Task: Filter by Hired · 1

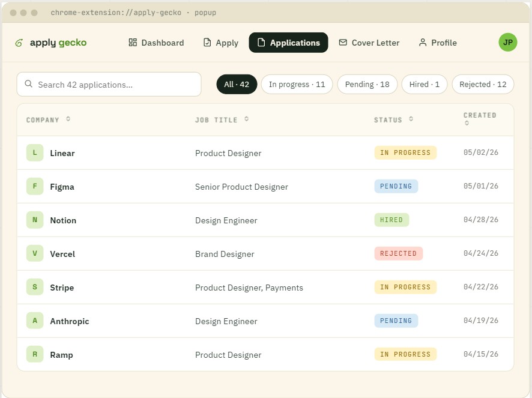Action: (x=425, y=84)
